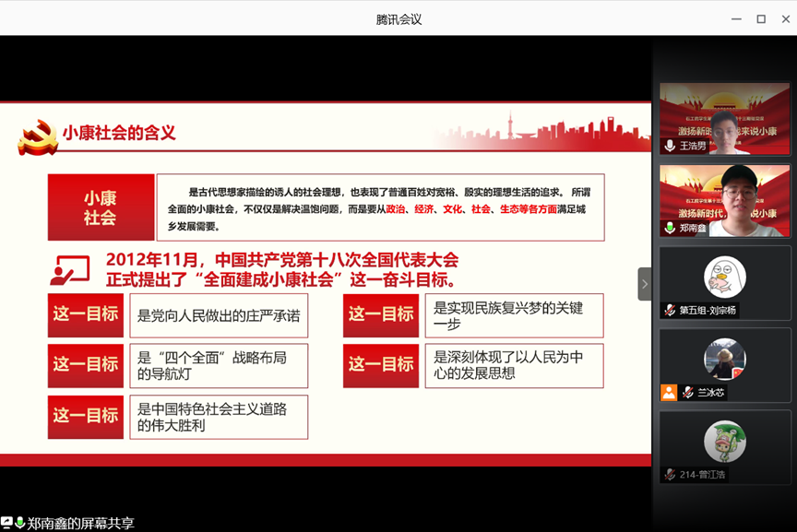Viewport: 797px width, 532px height.
Task: Click the 郑南鑫的屏幕共享 sharing label
Action: [81, 524]
